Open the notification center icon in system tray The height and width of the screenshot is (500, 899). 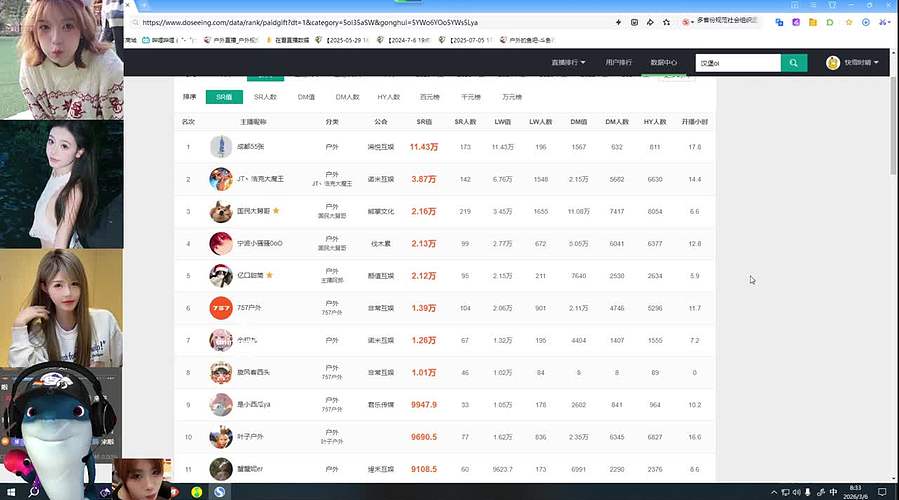[882, 492]
